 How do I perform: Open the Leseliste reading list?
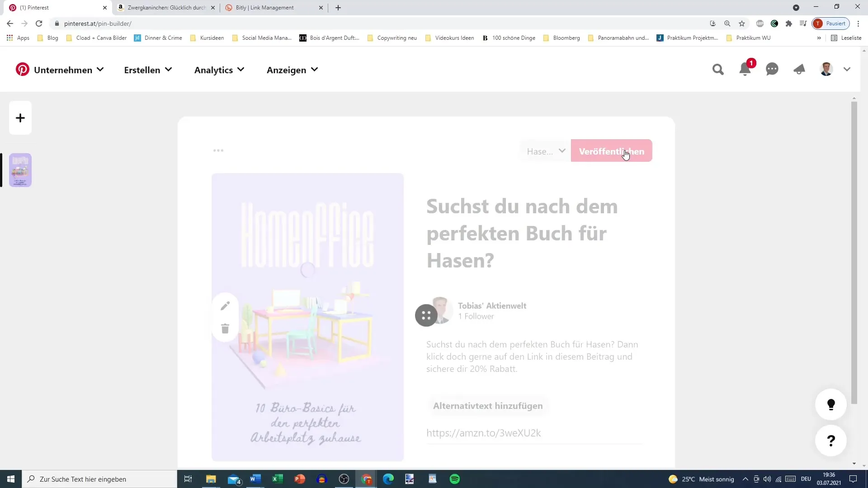coord(847,38)
